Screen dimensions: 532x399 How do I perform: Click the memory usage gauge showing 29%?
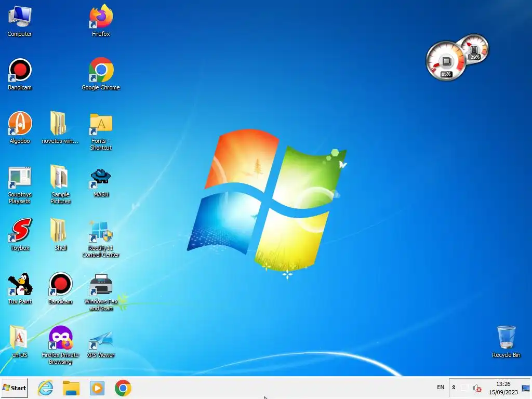click(474, 48)
